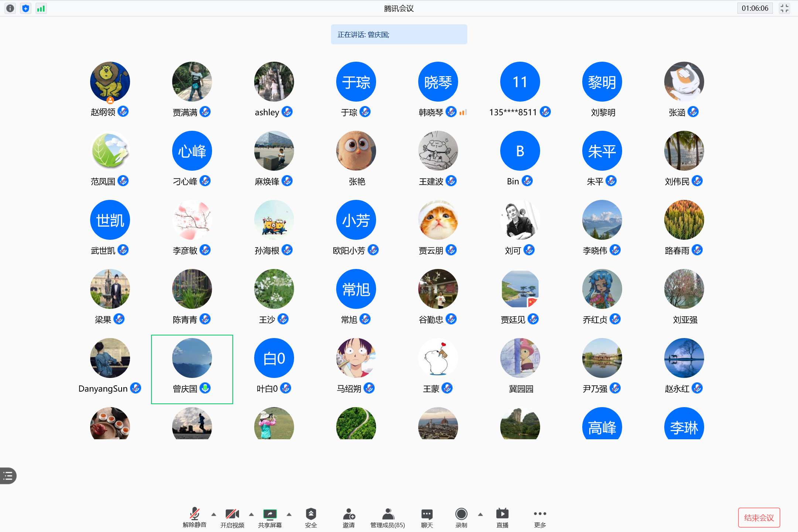Expand arrow next to microphone options
This screenshot has height=532, width=798.
pos(214,514)
